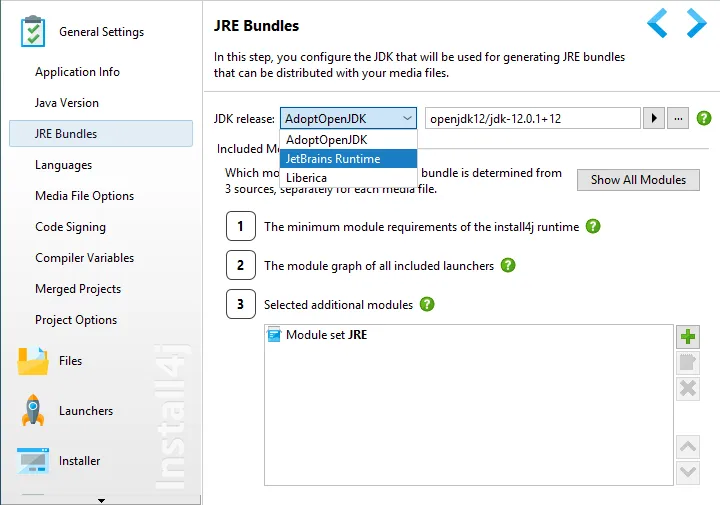Open Merged Projects settings

pyautogui.click(x=78, y=289)
